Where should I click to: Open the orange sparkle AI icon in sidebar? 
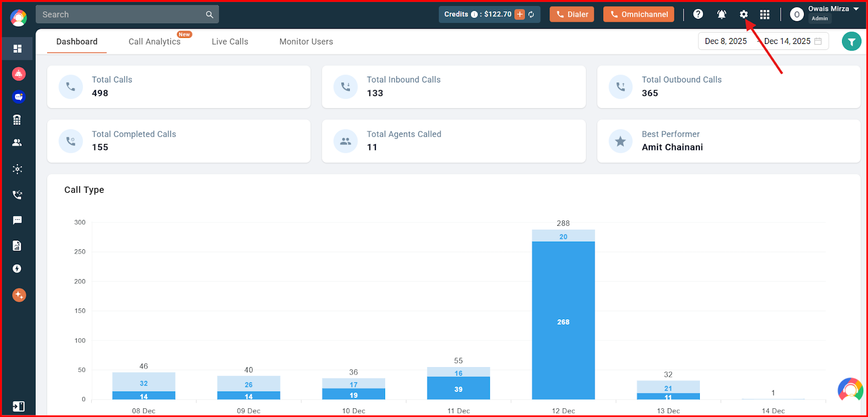pos(19,295)
